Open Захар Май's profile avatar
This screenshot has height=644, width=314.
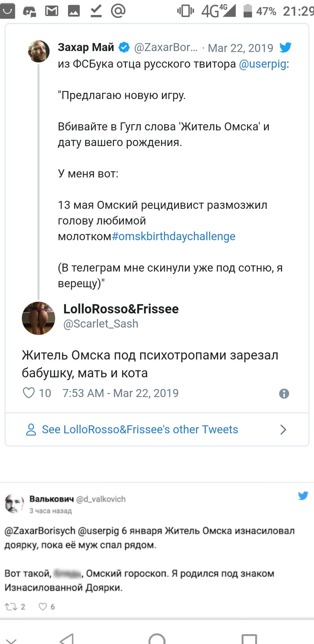click(x=39, y=52)
